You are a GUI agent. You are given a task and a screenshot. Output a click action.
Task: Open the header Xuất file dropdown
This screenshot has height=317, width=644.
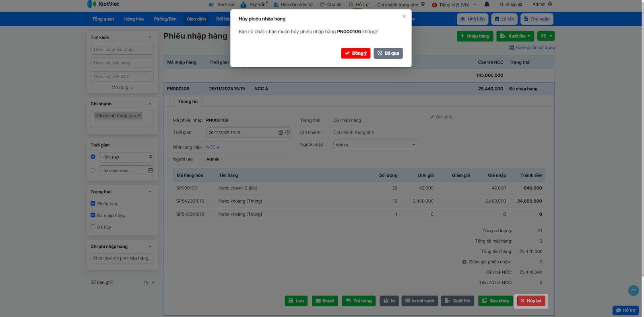pos(515,36)
